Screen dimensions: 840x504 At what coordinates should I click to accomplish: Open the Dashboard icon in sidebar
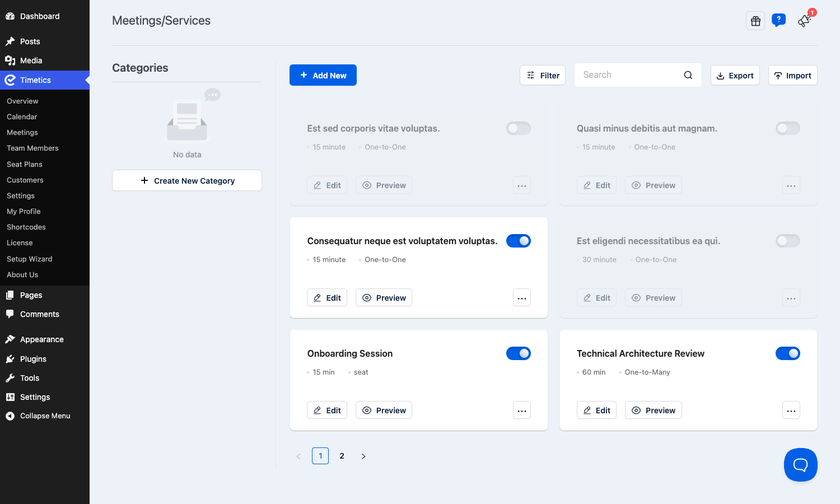click(x=10, y=16)
